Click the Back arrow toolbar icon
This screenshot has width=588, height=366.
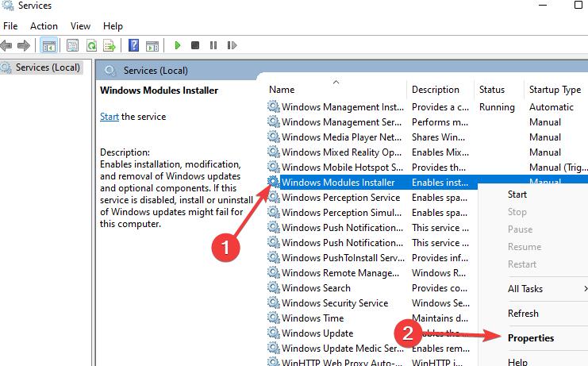click(x=6, y=46)
